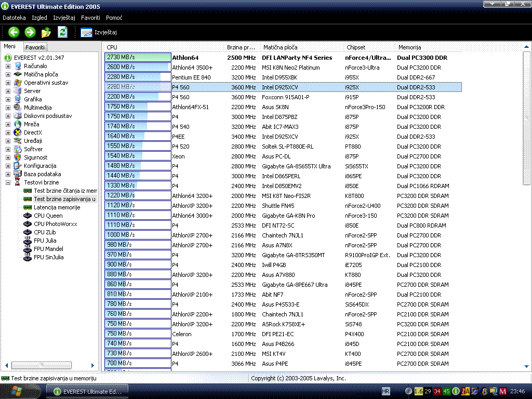Screen dimensions: 532x399
Task: Switch to the Favoriti tab
Action: [35, 47]
